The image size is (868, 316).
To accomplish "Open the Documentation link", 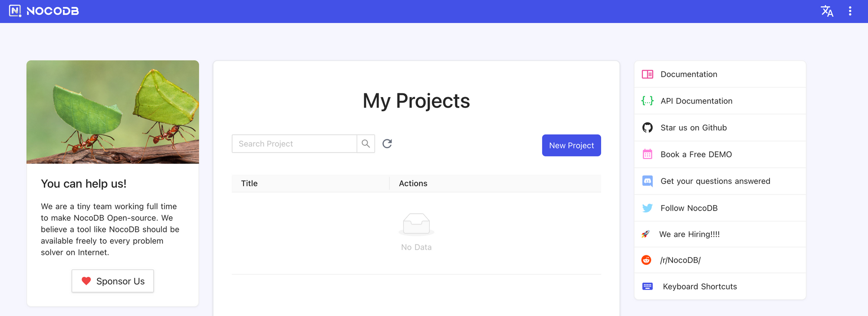I will (x=689, y=74).
